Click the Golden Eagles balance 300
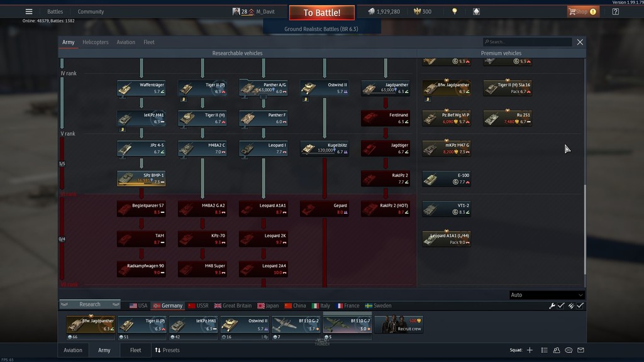Image resolution: width=644 pixels, height=362 pixels. (x=423, y=11)
